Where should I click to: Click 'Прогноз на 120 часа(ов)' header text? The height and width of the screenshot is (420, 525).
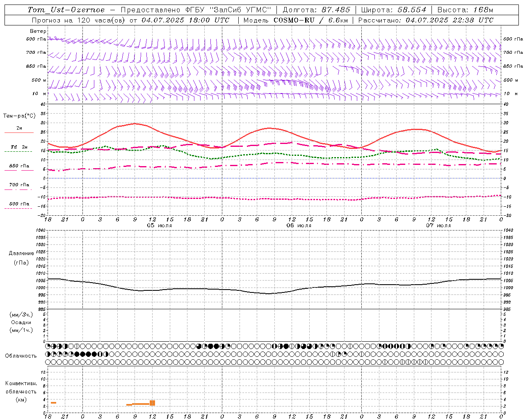point(79,20)
